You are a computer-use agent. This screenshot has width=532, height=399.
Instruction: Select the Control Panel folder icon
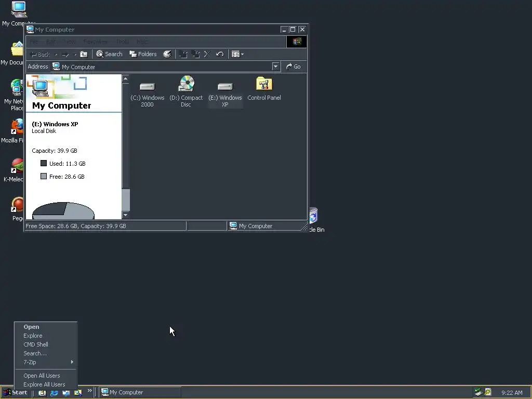click(264, 89)
